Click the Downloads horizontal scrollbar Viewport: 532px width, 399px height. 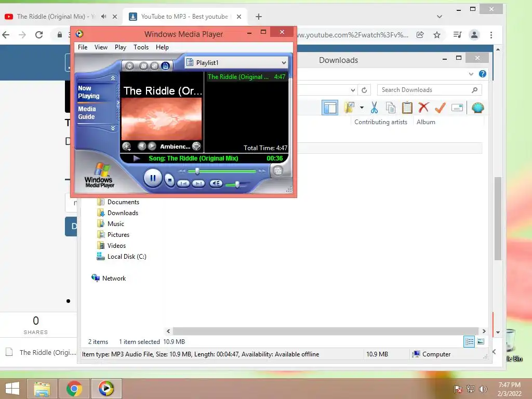point(326,331)
